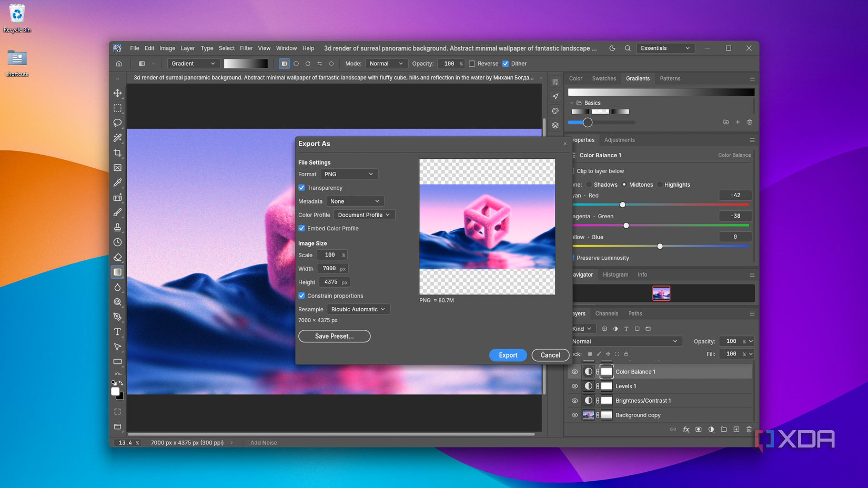Delete layer with Layers panel trash icon
This screenshot has height=488, width=868.
(749, 430)
